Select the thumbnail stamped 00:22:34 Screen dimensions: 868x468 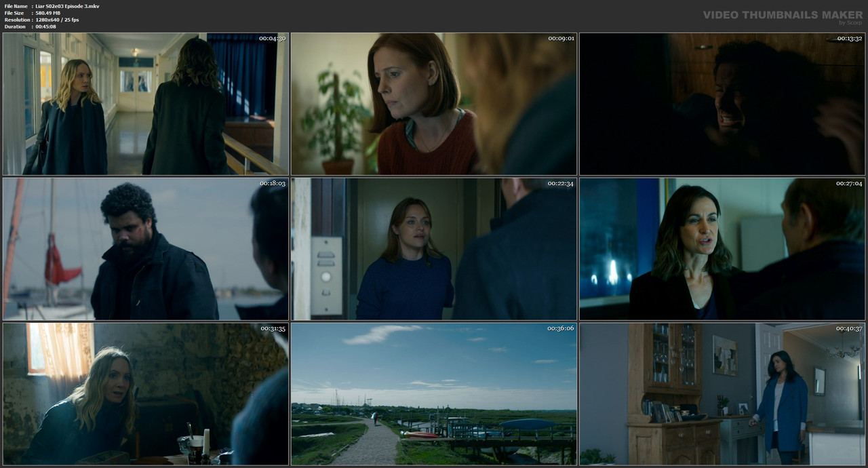[434, 249]
